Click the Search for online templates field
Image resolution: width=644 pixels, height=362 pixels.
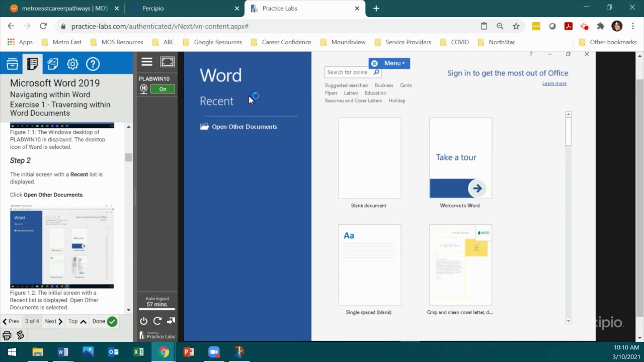[x=348, y=72]
